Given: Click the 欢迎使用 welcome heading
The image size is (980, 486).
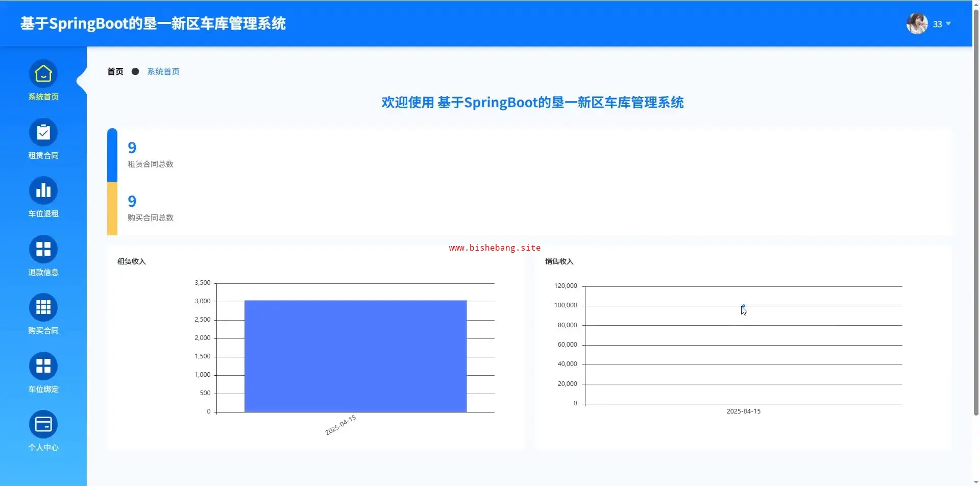Looking at the screenshot, I should 533,103.
